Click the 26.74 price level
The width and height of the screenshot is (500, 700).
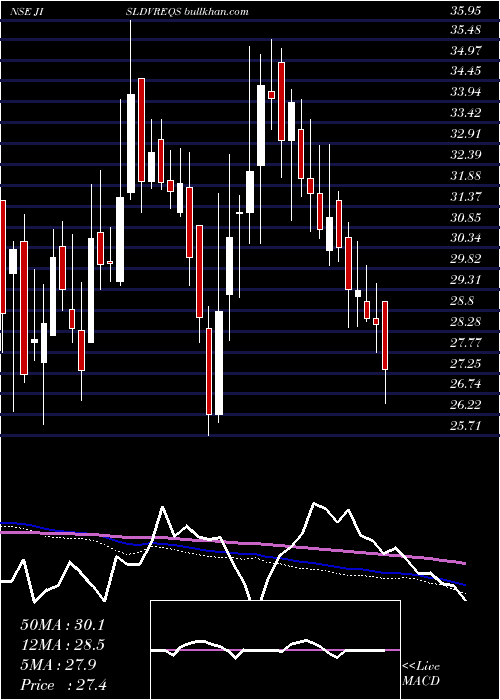coord(465,384)
